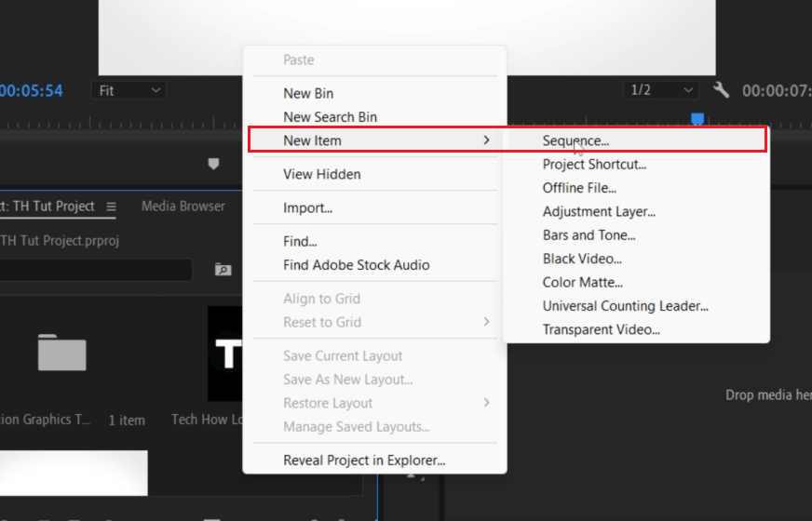Click Reveal Project in Explorer...
This screenshot has width=812, height=521.
364,460
